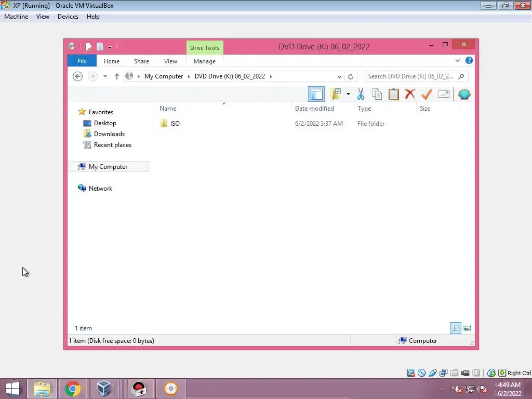Click the folder options toolbar icon
The width and height of the screenshot is (532, 399).
pos(336,94)
